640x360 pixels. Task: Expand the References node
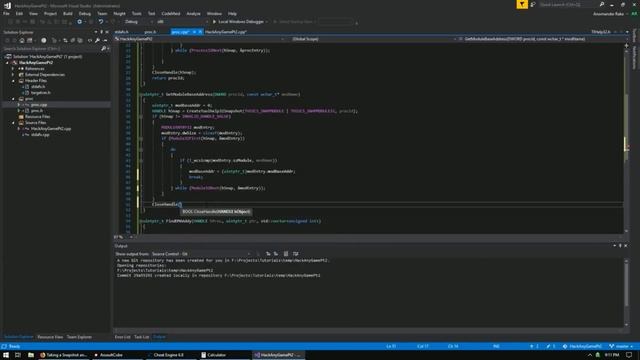(13, 69)
